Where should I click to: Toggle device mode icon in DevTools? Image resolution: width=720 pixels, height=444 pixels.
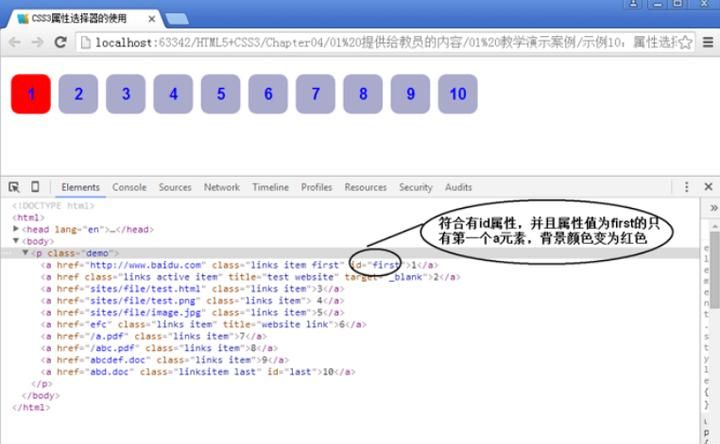35,186
